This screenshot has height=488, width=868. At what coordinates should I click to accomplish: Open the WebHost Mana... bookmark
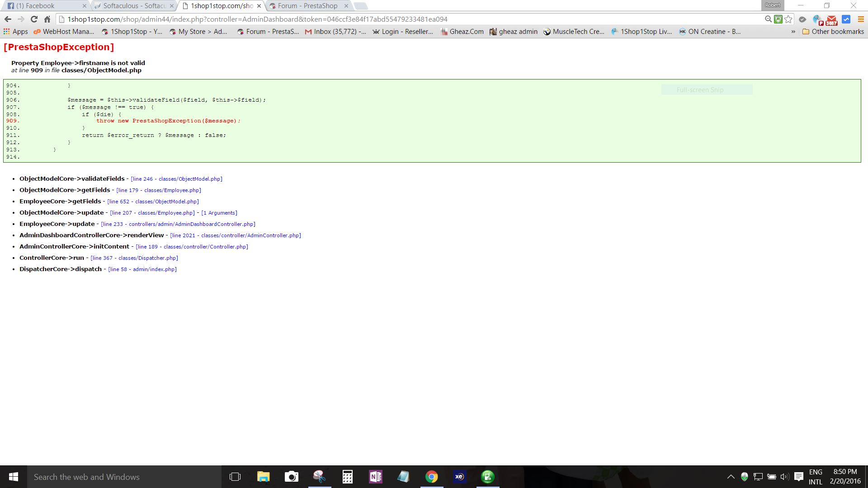click(x=64, y=32)
